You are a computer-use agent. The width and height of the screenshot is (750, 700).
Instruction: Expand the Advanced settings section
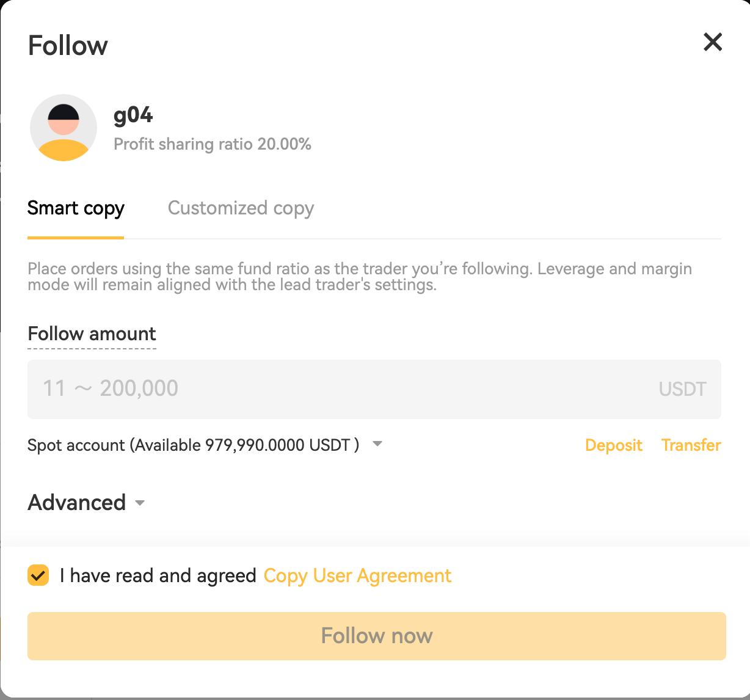pos(77,503)
